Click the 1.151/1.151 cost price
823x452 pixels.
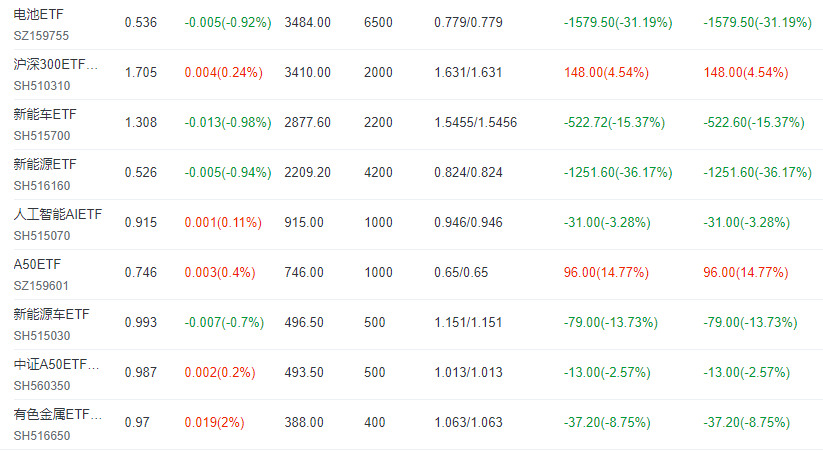468,322
